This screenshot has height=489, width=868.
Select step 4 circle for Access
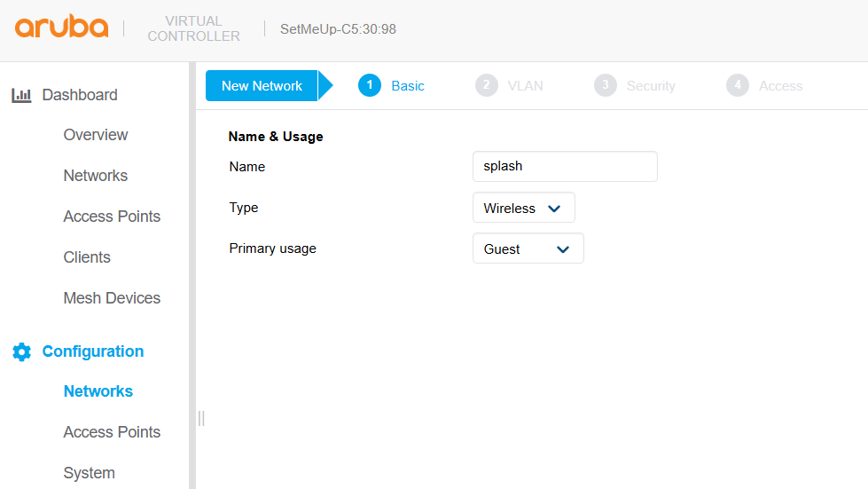point(738,85)
